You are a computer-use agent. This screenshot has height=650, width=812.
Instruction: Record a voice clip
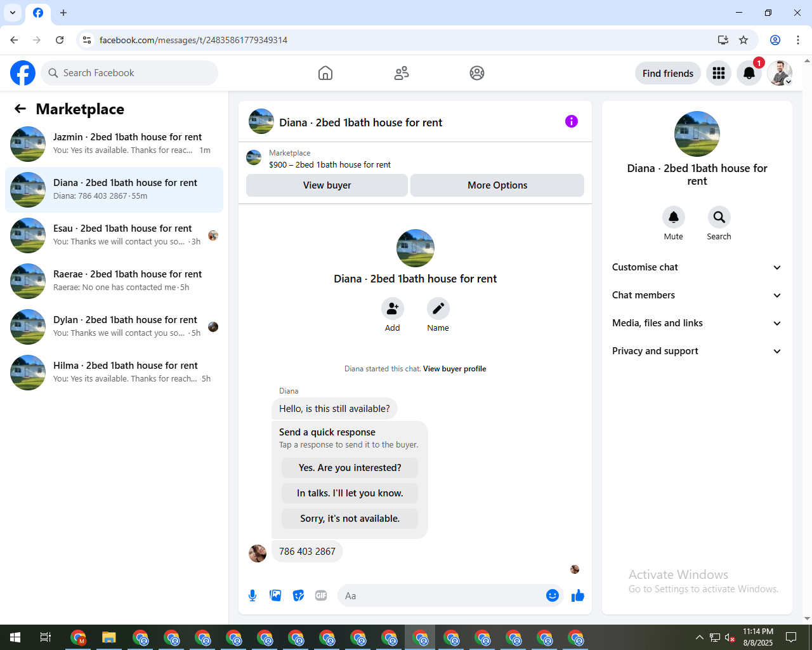tap(252, 595)
